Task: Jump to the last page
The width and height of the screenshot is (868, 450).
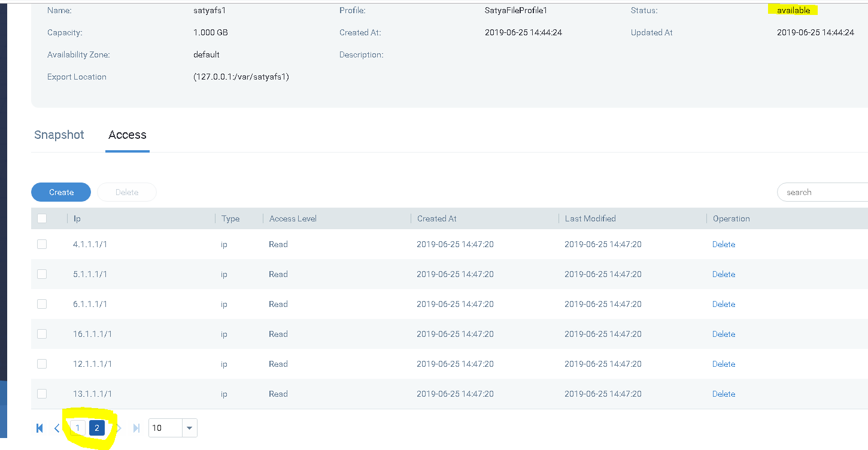Action: pyautogui.click(x=136, y=428)
